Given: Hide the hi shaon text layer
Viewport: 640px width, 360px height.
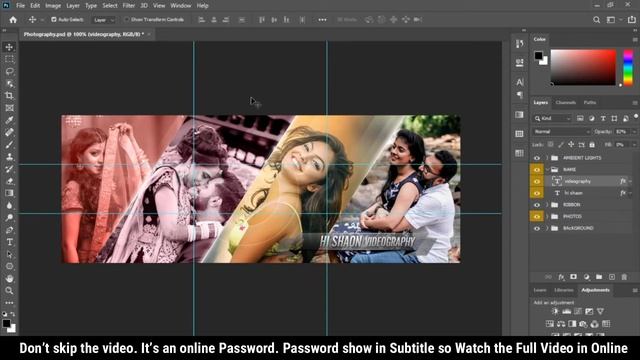Looking at the screenshot, I should point(537,193).
